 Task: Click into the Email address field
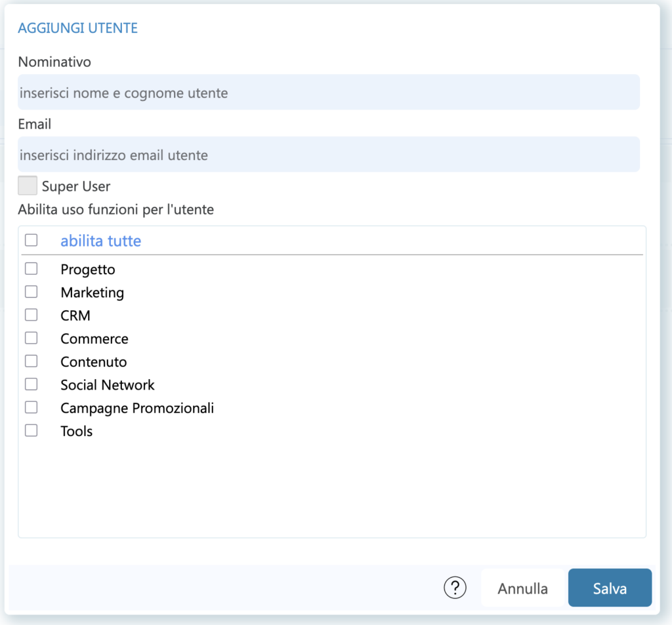click(x=329, y=154)
